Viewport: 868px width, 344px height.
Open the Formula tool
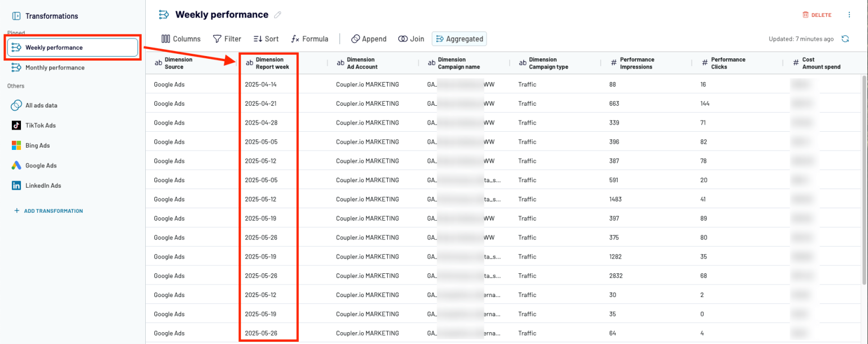click(x=309, y=39)
